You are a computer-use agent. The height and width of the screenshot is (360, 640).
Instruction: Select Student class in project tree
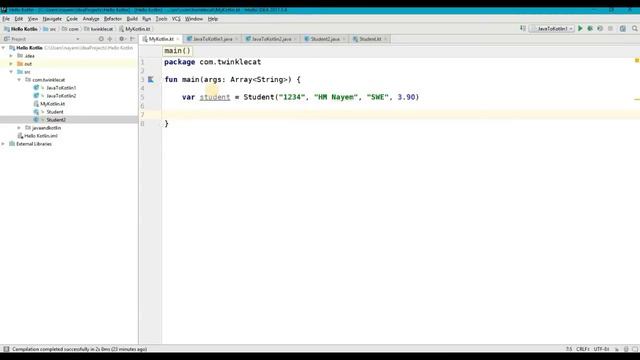[x=55, y=112]
